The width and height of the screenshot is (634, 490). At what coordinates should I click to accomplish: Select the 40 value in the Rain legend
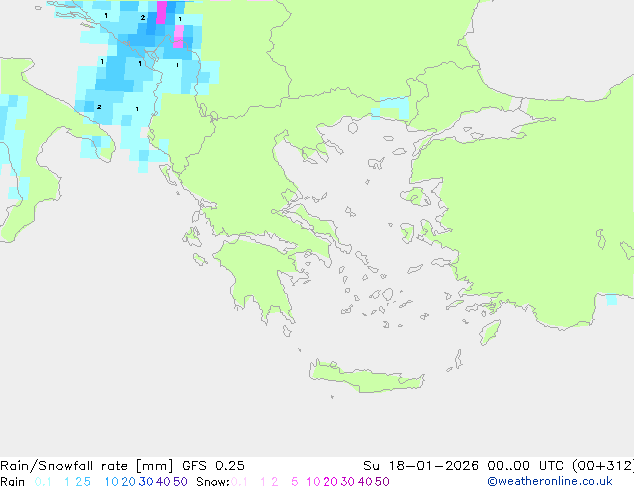(x=163, y=482)
